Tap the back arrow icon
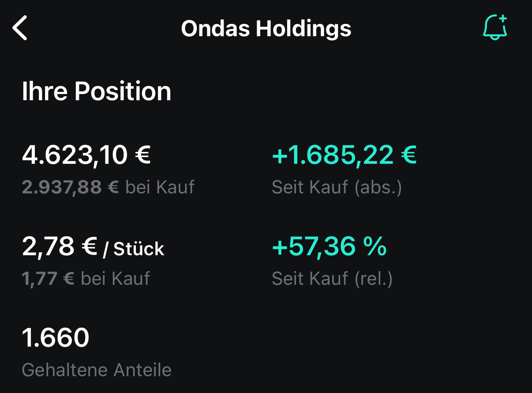 tap(20, 28)
